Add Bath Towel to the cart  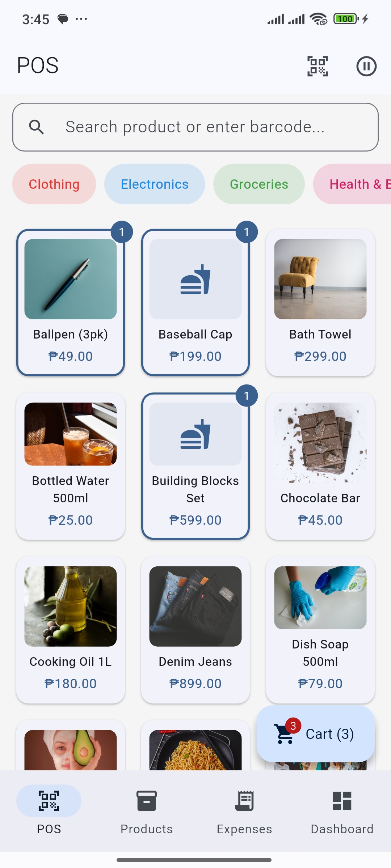pos(320,302)
